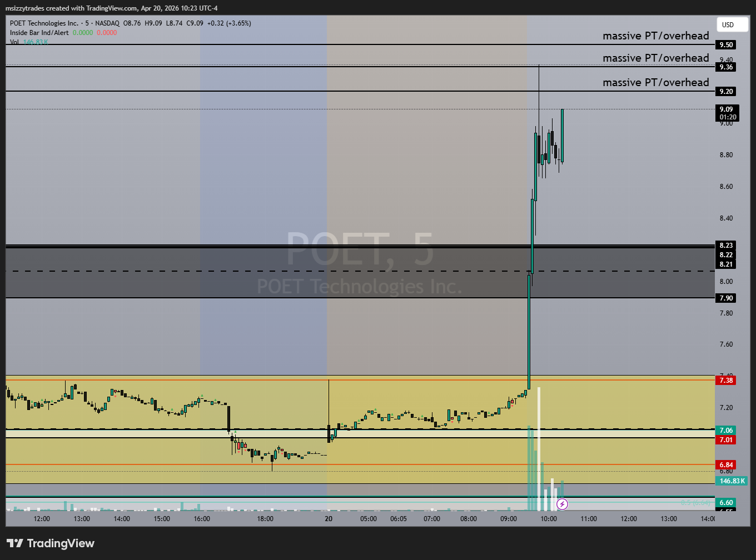The height and width of the screenshot is (560, 756).
Task: Click the red 7.38 price label
Action: tap(727, 380)
